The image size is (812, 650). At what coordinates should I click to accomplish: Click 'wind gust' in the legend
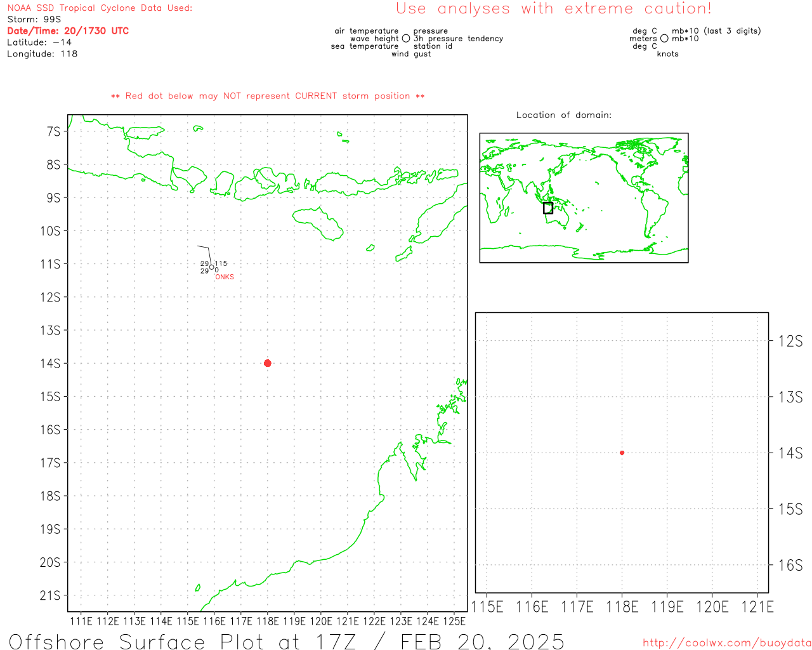click(411, 54)
